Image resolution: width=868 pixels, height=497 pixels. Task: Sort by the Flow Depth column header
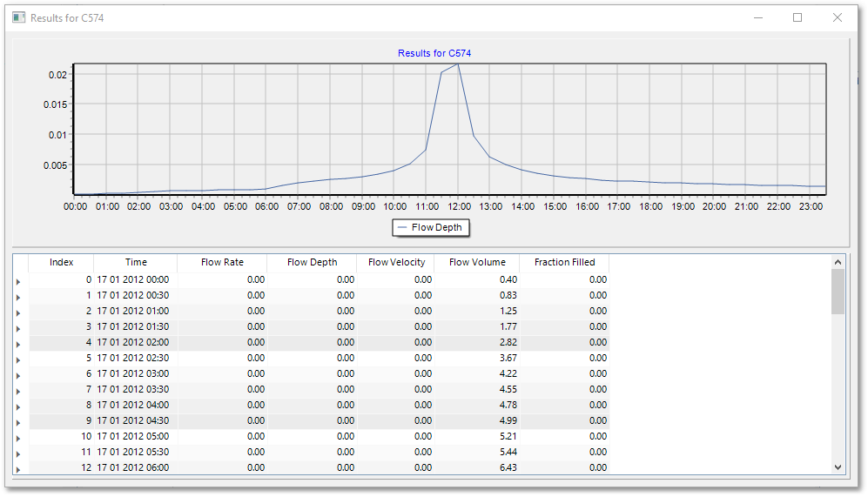pos(312,262)
